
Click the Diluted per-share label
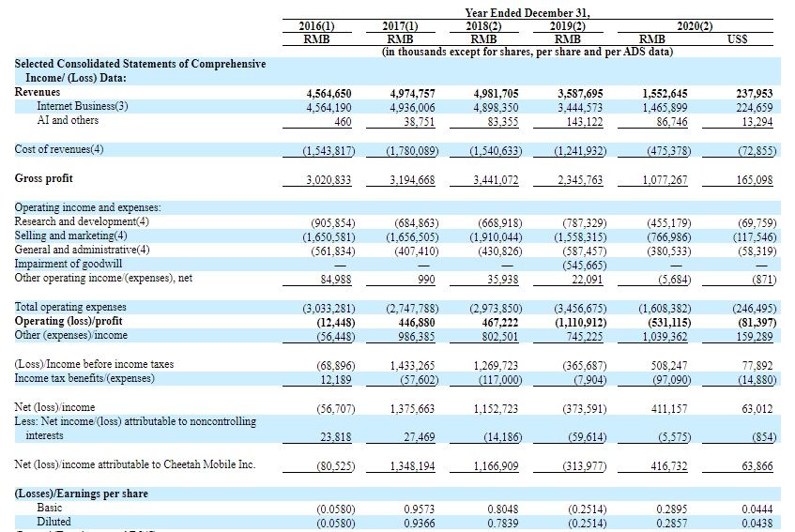point(54,522)
